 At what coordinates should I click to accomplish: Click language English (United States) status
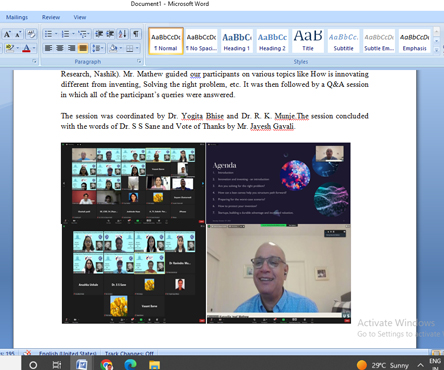[68, 353]
